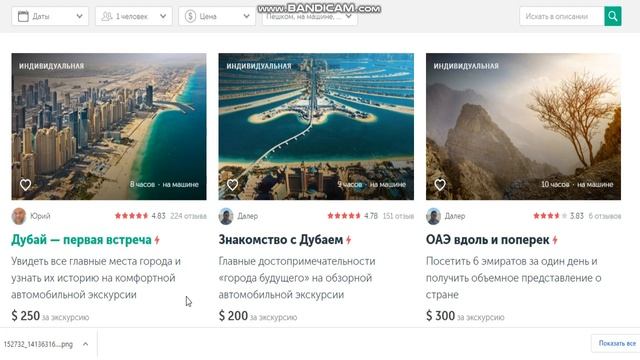Click guide name Юрий

(40, 216)
